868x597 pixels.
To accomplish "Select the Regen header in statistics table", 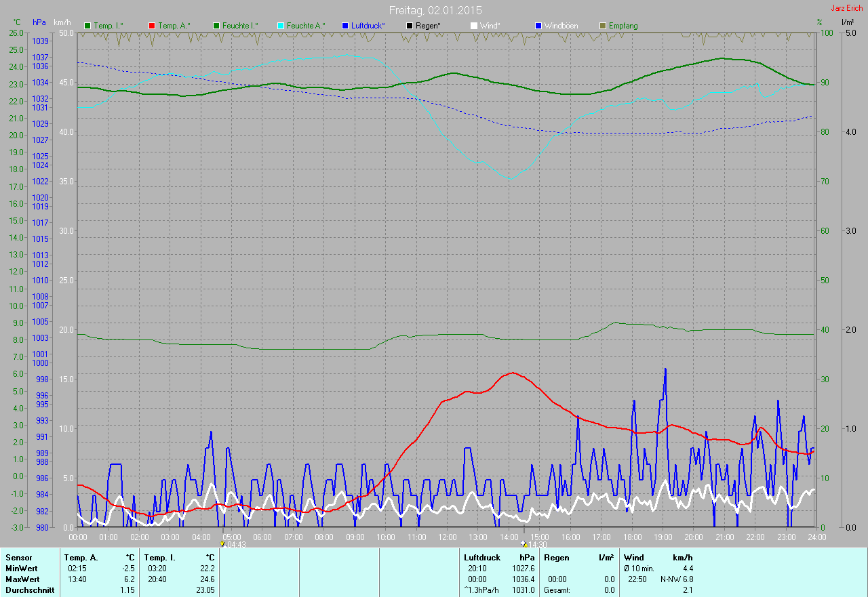I will click(x=556, y=557).
